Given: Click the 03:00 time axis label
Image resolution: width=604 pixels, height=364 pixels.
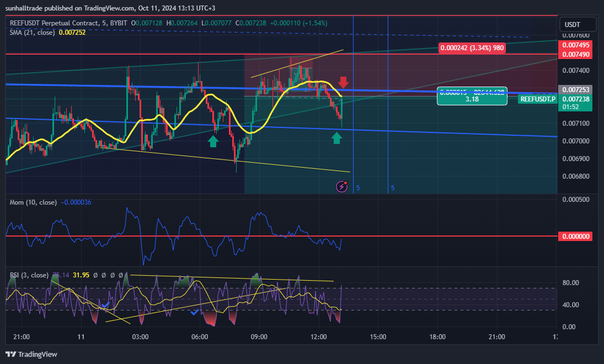Looking at the screenshot, I should pyautogui.click(x=140, y=336).
